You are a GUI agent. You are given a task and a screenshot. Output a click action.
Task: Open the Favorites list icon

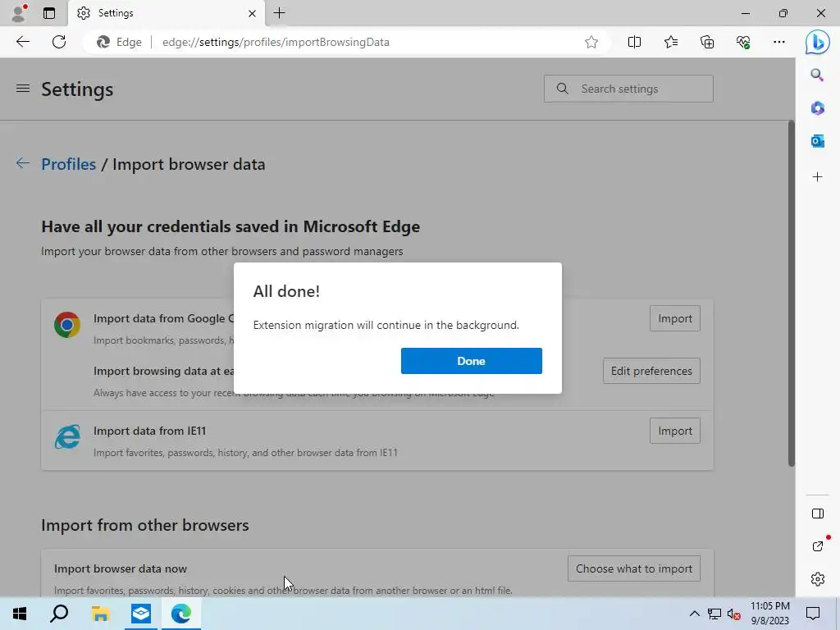click(671, 42)
